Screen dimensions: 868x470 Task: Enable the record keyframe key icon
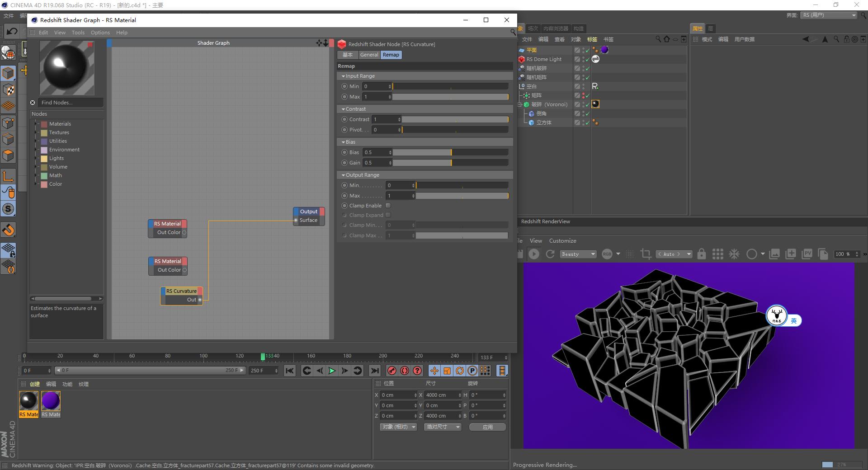392,371
